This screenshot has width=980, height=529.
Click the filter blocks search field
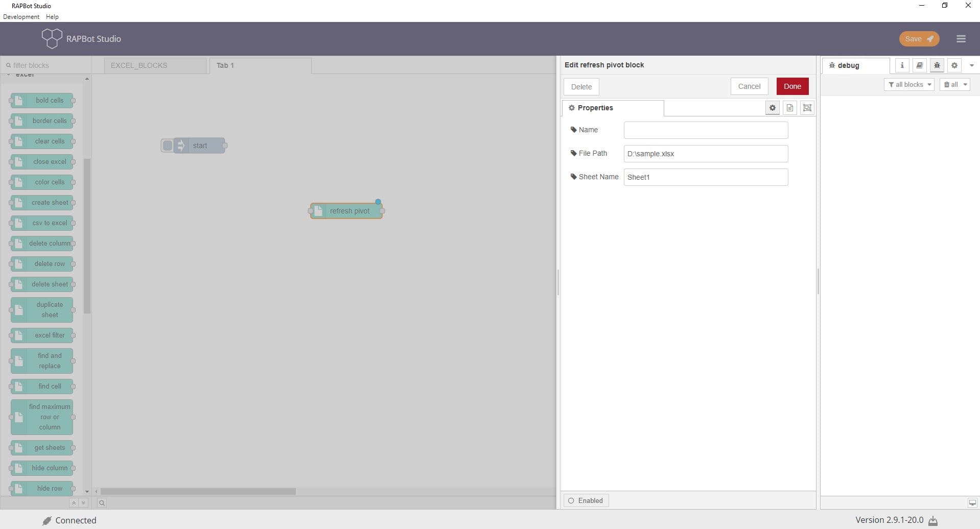pyautogui.click(x=46, y=65)
